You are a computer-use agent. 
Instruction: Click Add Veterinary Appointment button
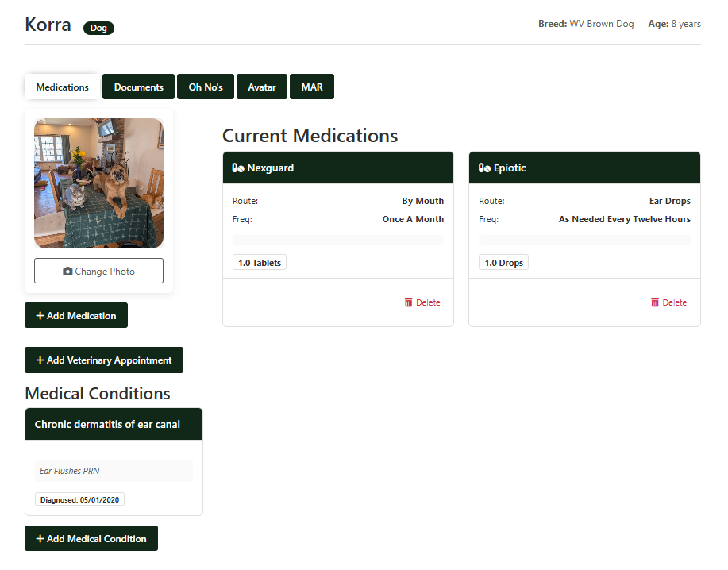coord(104,360)
